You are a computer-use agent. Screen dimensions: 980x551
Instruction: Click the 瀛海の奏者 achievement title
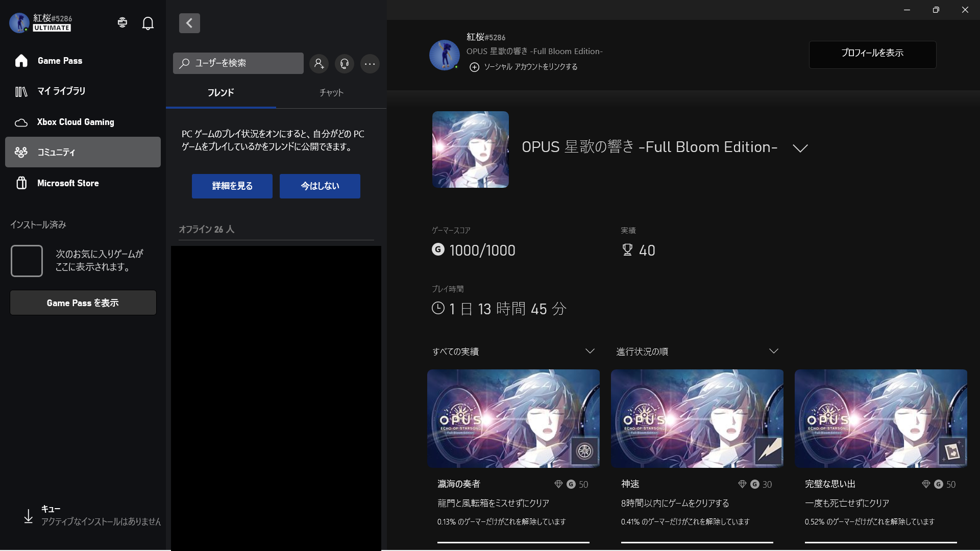coord(459,484)
